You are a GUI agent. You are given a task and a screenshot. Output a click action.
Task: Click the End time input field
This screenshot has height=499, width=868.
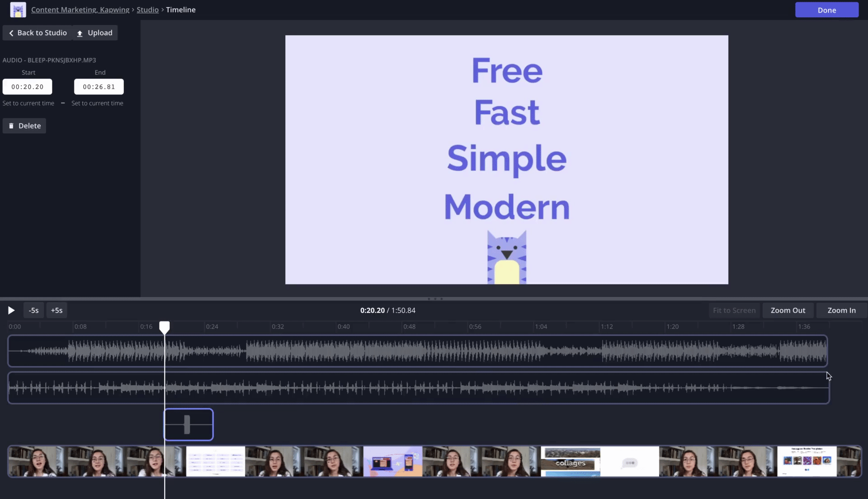[99, 86]
